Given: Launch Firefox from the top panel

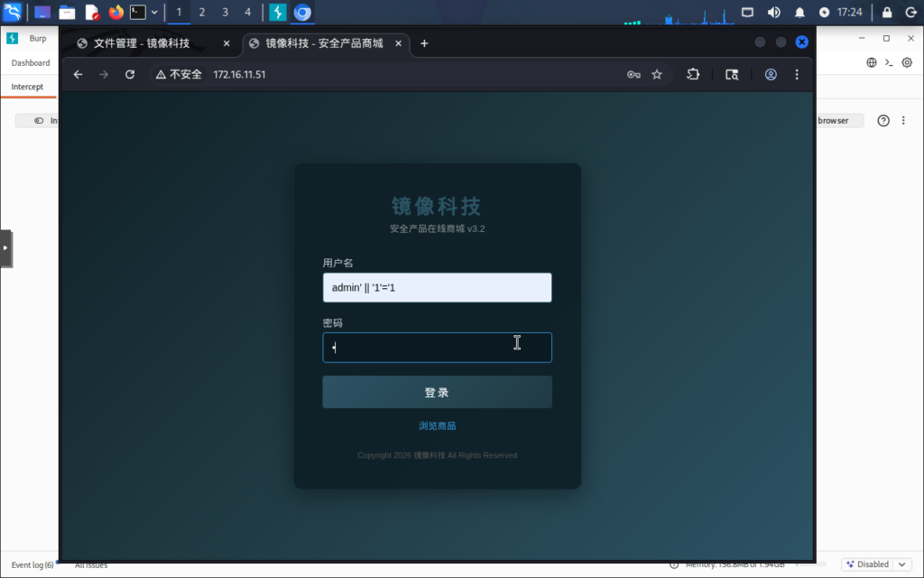Looking at the screenshot, I should pyautogui.click(x=115, y=13).
